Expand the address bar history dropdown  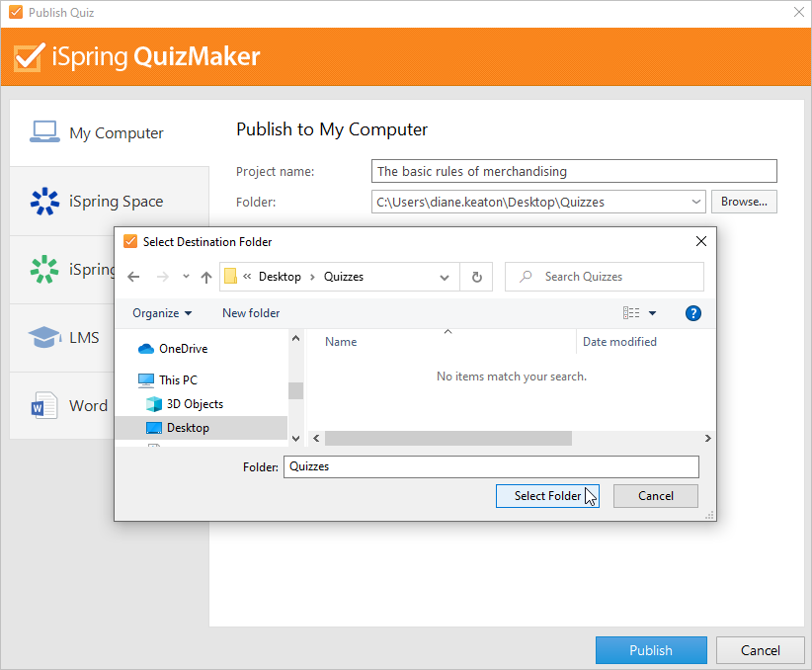click(445, 277)
